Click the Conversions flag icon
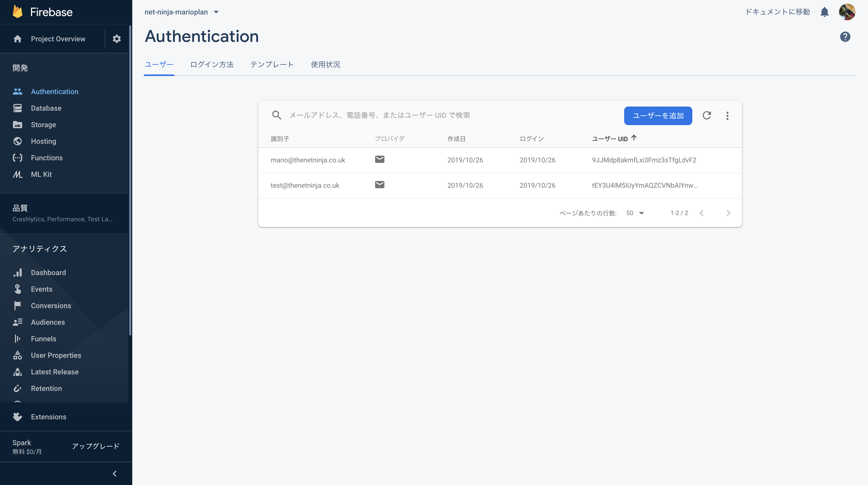The height and width of the screenshot is (485, 868). tap(18, 305)
